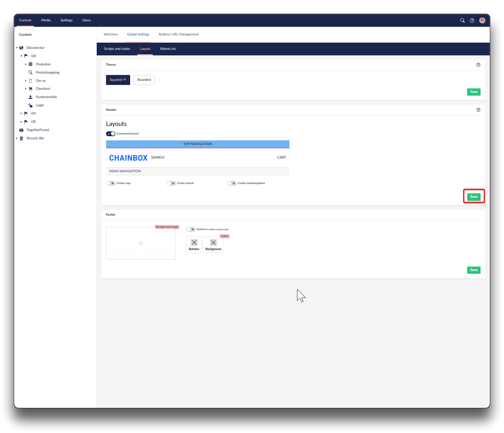This screenshot has width=504, height=433.
Task: Click the Checkout cart icon in tree
Action: [30, 89]
